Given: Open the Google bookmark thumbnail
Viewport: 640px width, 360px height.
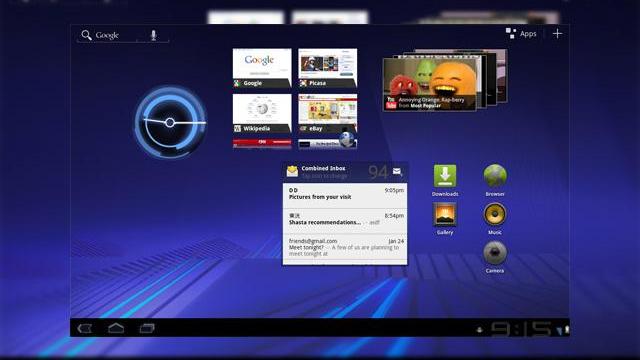Looking at the screenshot, I should pos(262,68).
